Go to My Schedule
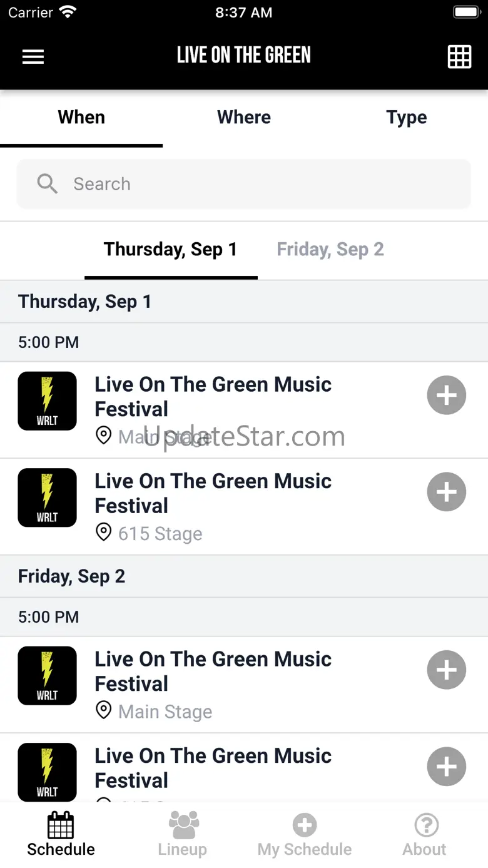 click(305, 835)
